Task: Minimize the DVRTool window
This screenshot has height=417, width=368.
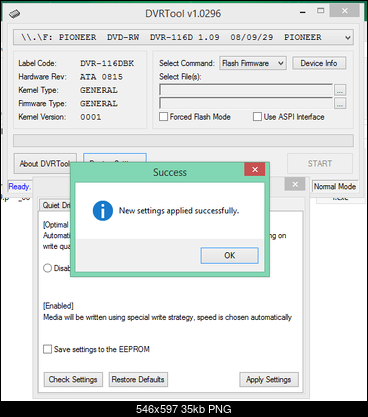Action: [303, 12]
